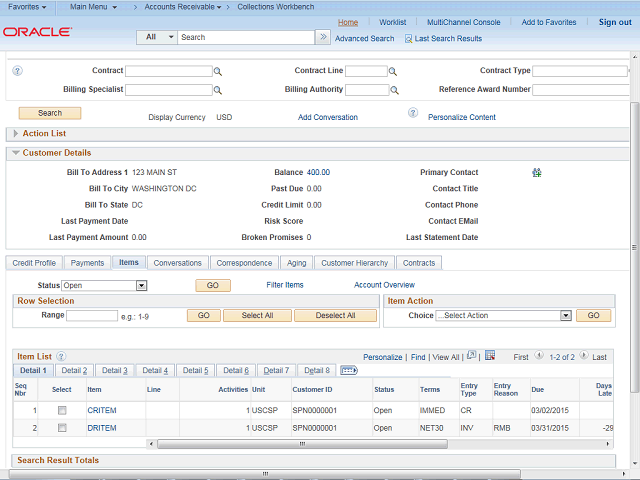Image resolution: width=640 pixels, height=480 pixels.
Task: Check the Select box for CRITEM
Action: 62,411
